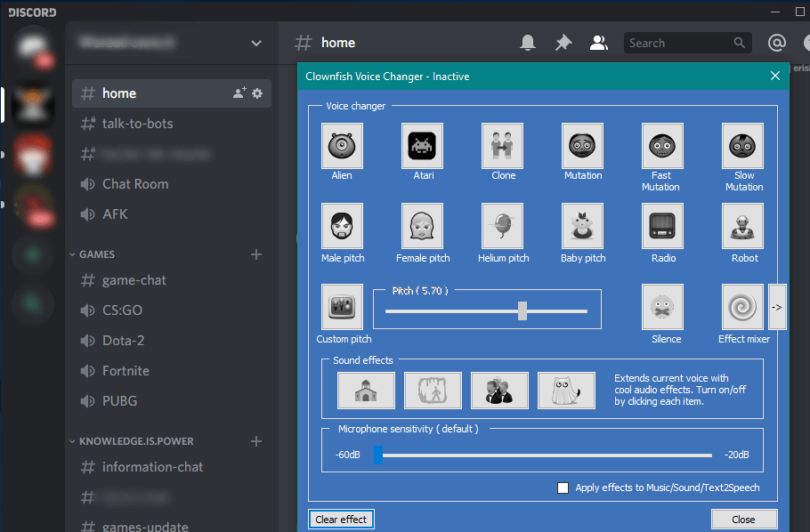Screen dimensions: 810x532
Task: Pick the Mutation voice effect
Action: pos(582,146)
